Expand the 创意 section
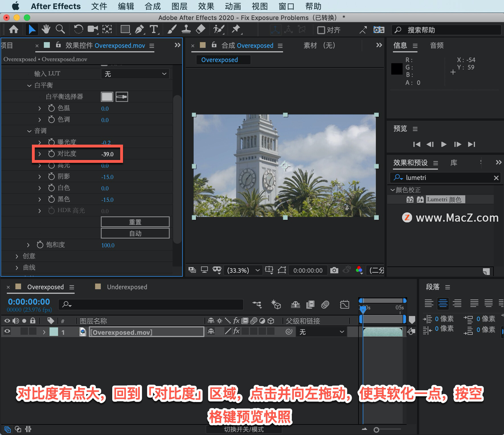504x435 pixels. click(17, 256)
